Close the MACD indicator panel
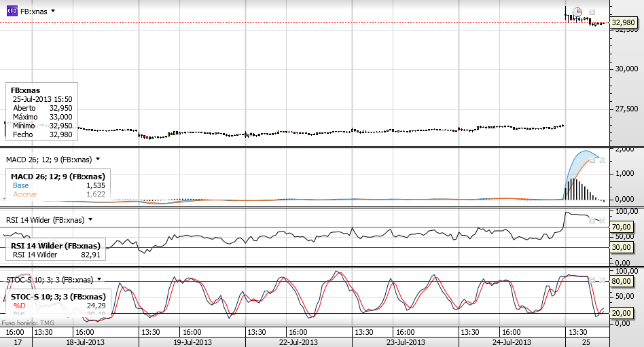This screenshot has width=644, height=347. point(602,160)
